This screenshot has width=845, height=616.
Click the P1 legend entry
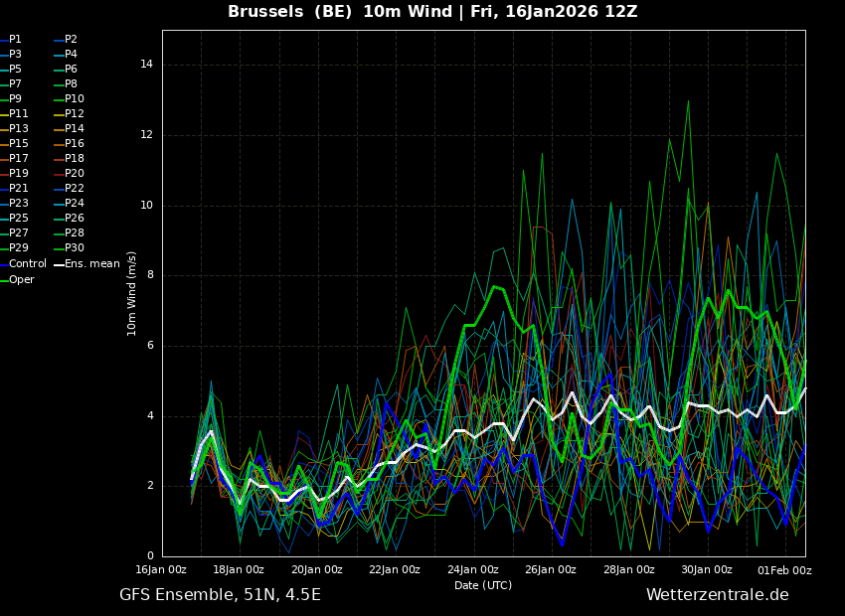[x=11, y=40]
